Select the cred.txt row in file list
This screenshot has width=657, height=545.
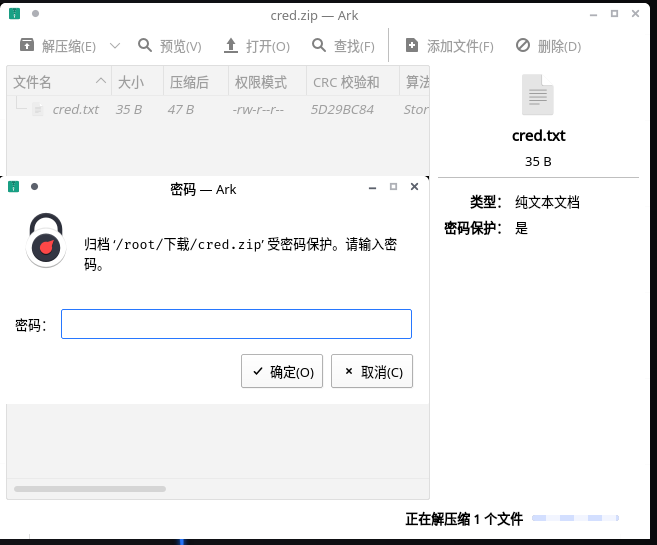(x=218, y=109)
